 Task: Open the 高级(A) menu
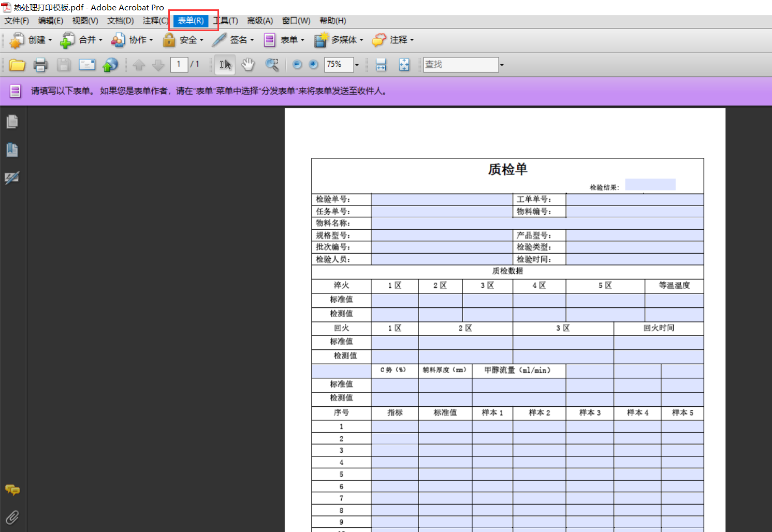[259, 21]
